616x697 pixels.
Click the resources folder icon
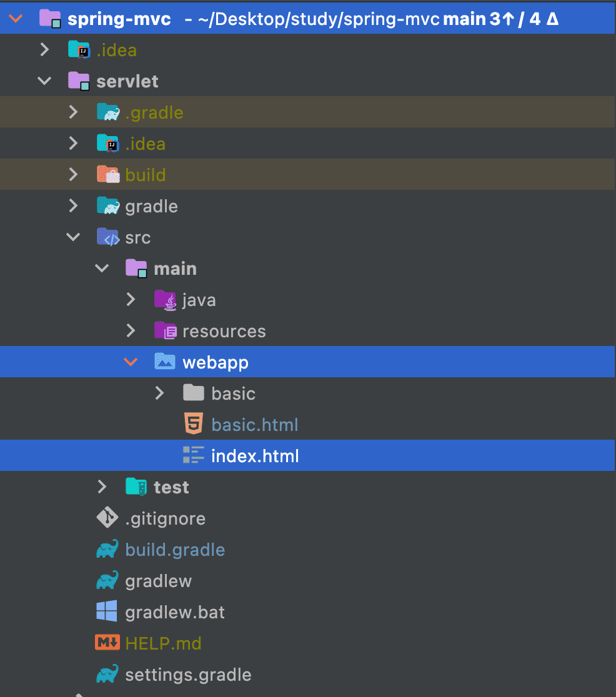pyautogui.click(x=165, y=331)
